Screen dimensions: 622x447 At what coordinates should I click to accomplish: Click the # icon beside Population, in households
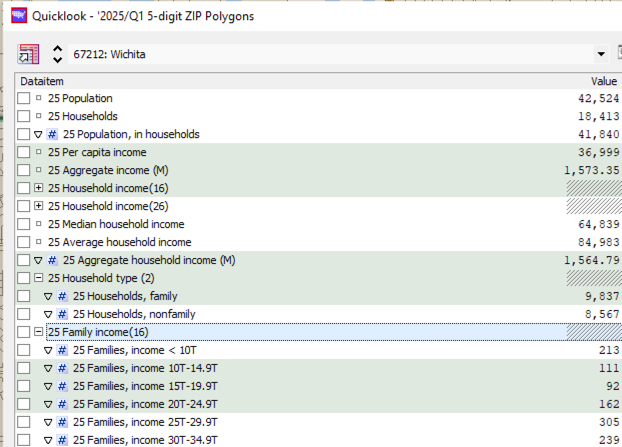(x=53, y=134)
